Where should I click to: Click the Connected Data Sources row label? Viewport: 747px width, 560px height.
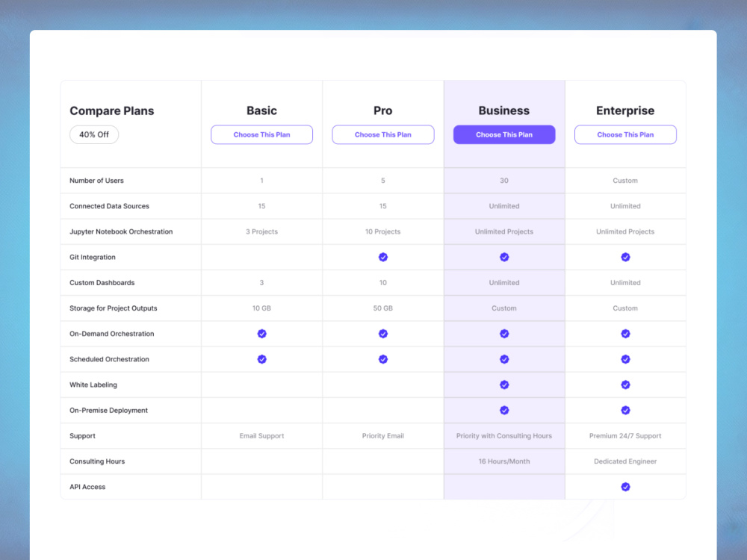[x=109, y=206]
